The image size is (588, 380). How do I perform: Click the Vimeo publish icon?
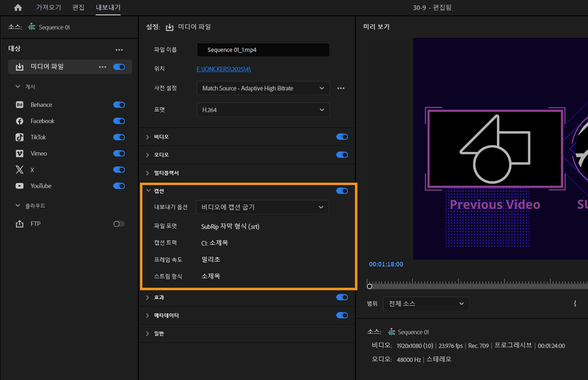(19, 153)
